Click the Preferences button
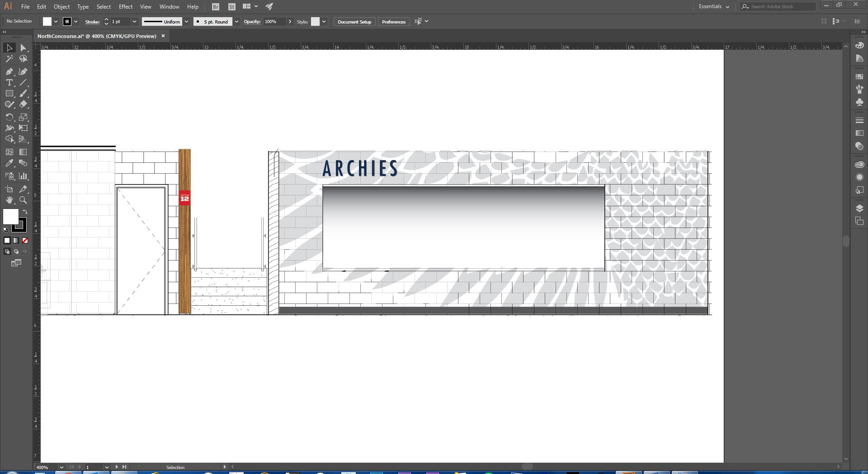 click(393, 22)
